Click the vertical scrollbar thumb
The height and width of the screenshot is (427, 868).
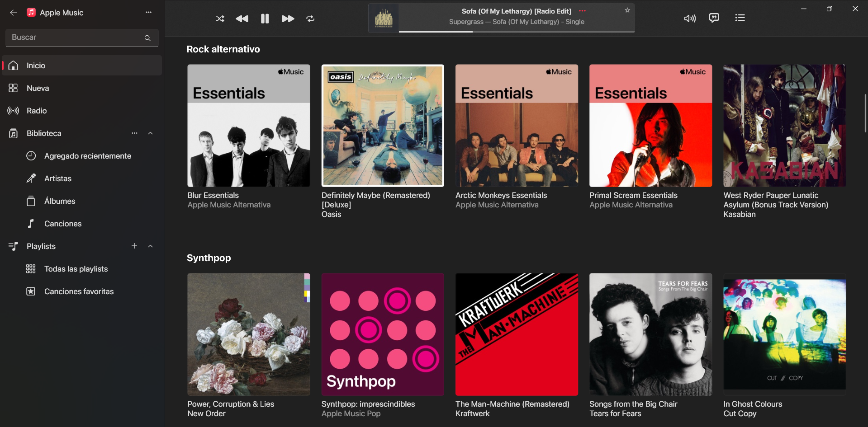coord(865,113)
